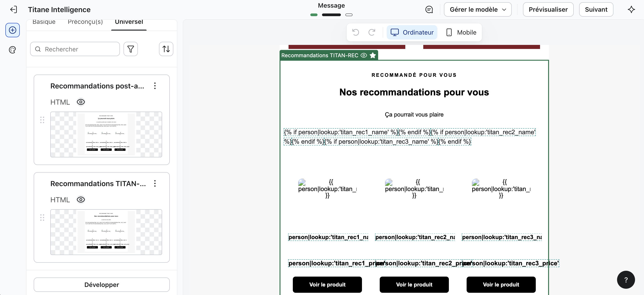Click the AI sparkle icon
The image size is (644, 295).
631,9
